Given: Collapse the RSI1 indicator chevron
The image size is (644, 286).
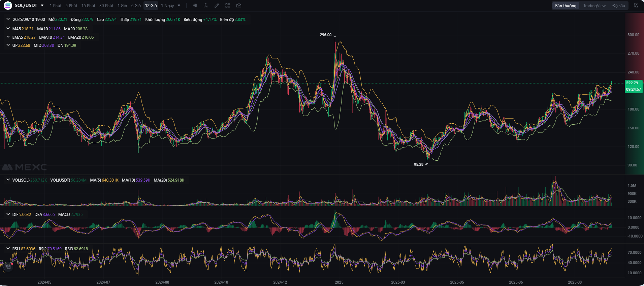Looking at the screenshot, I should click(x=8, y=249).
